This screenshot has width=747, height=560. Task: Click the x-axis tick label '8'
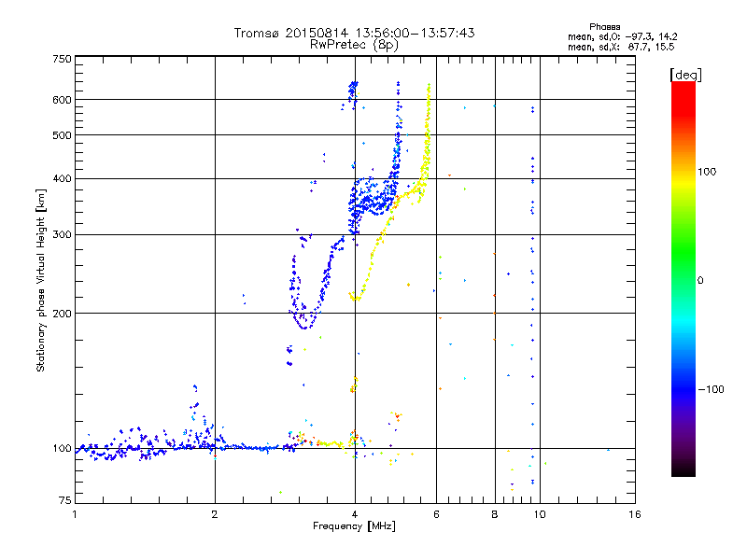click(495, 514)
